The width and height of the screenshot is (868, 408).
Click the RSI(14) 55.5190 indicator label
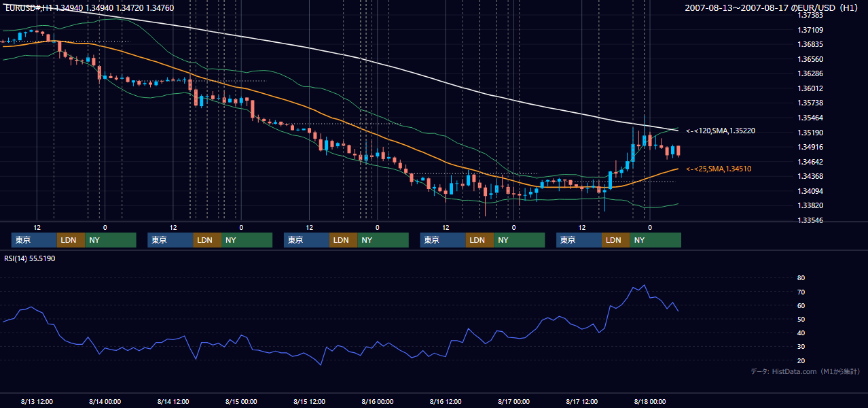[x=30, y=258]
